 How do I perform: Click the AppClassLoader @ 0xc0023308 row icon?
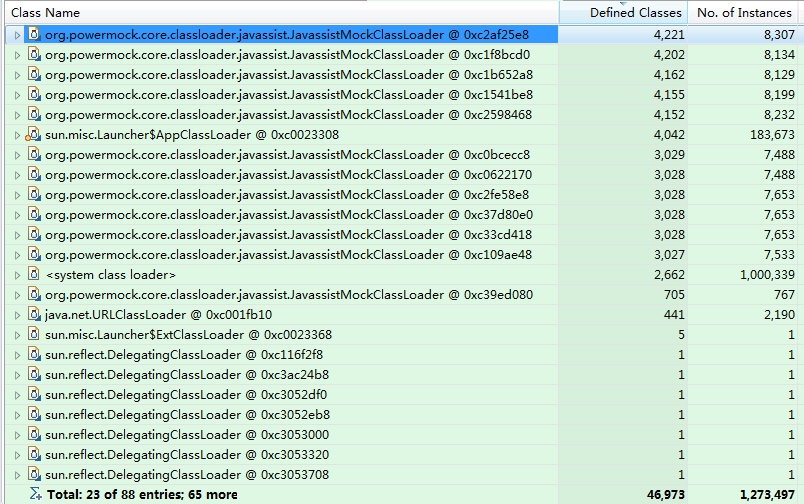coord(33,134)
